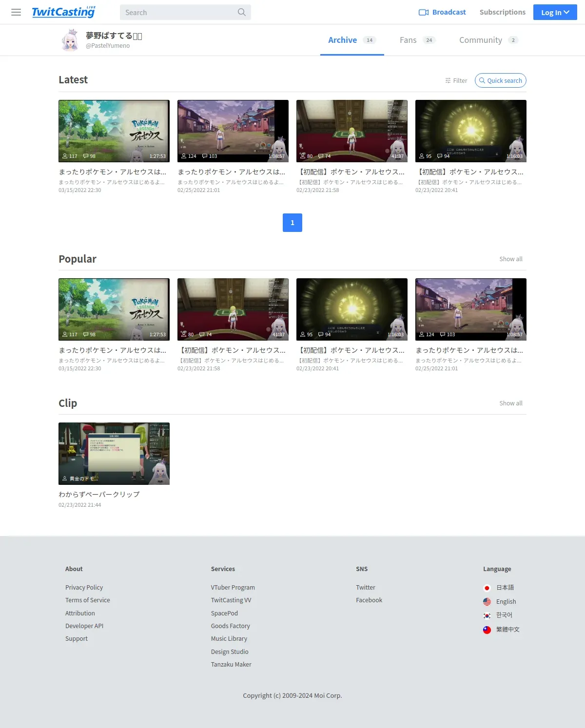Open the clip thumbnail わからずペーパークリップ

pyautogui.click(x=114, y=454)
